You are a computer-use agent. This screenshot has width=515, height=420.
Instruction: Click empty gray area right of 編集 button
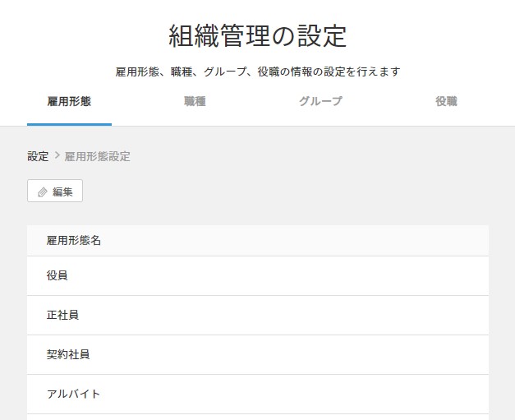click(x=287, y=192)
